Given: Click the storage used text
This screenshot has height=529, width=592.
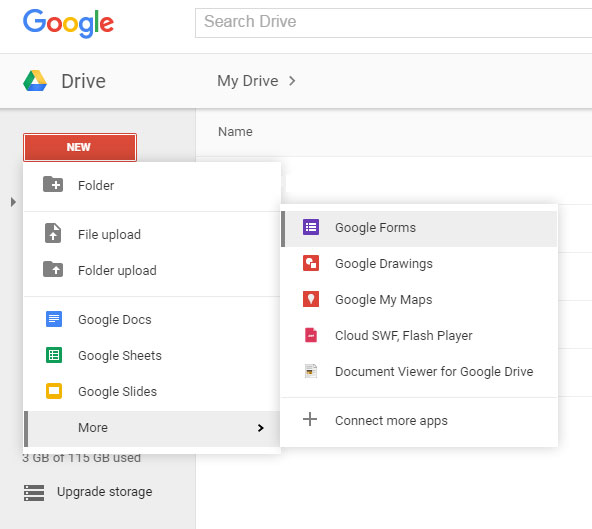Looking at the screenshot, I should (x=82, y=458).
